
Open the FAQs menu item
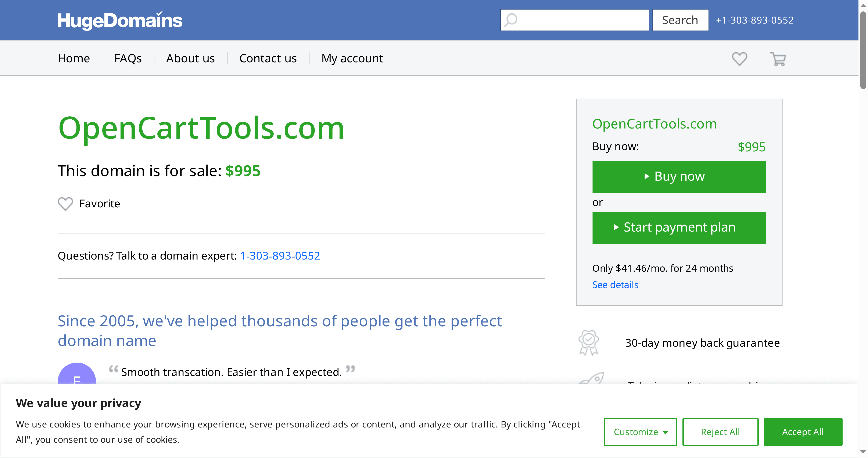(128, 58)
